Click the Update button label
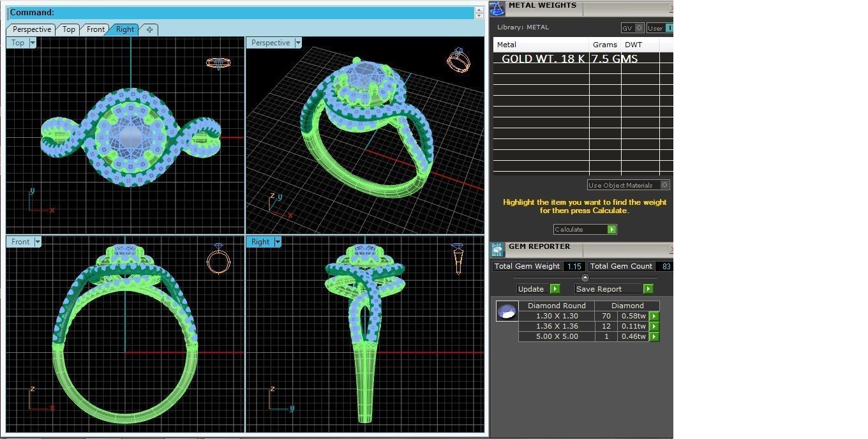The height and width of the screenshot is (439, 868). (x=531, y=289)
